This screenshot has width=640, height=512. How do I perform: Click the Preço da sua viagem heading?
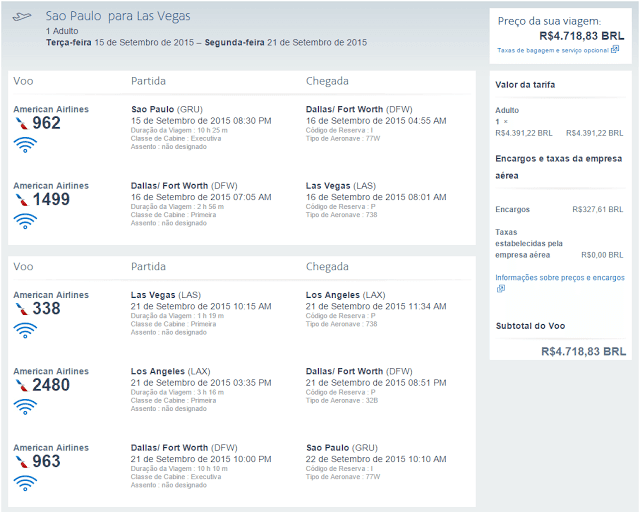(549, 21)
